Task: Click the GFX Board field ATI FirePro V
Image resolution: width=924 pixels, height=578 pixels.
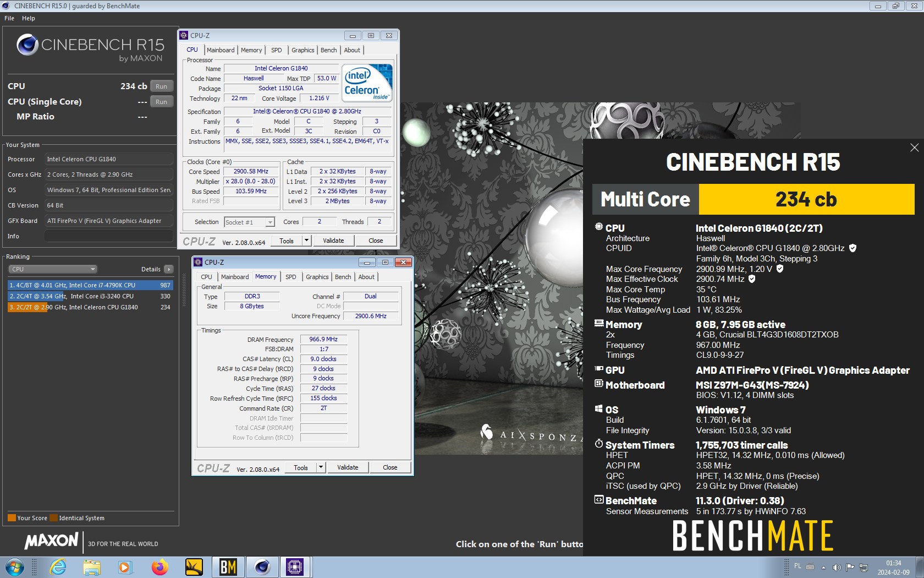Action: tap(109, 221)
